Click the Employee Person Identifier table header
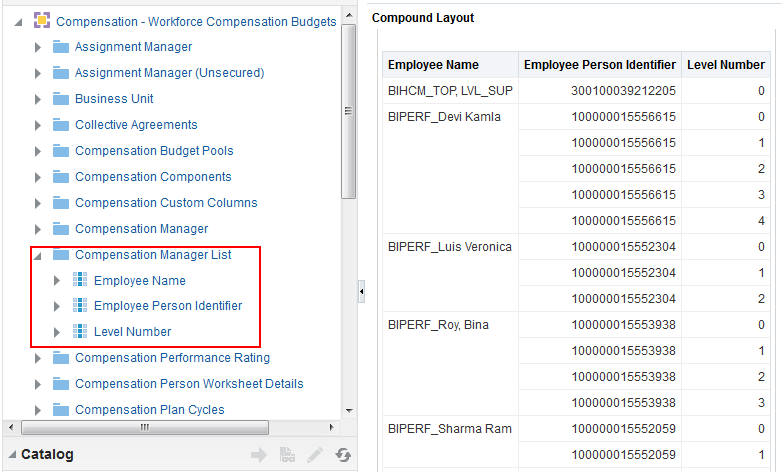The image size is (782, 472). (600, 65)
